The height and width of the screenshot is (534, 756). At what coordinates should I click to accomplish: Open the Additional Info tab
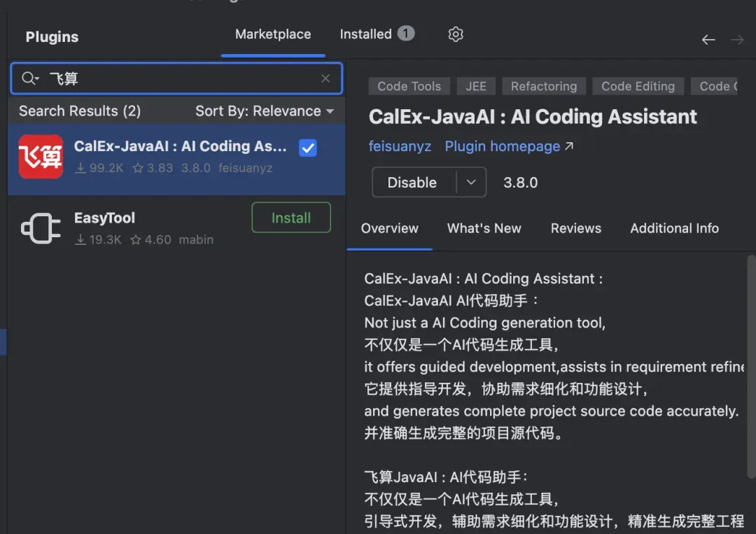[674, 228]
